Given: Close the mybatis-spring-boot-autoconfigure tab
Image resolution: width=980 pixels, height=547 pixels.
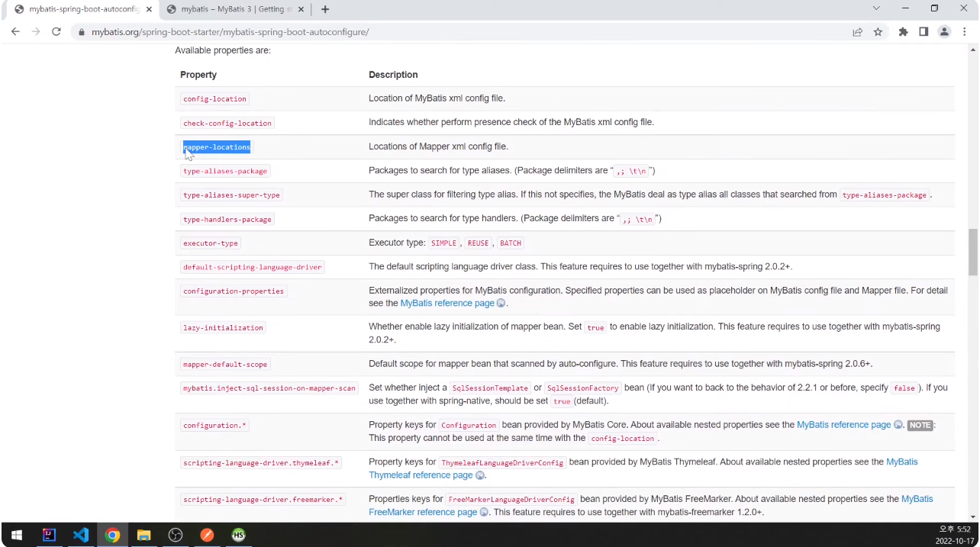Looking at the screenshot, I should click(147, 9).
